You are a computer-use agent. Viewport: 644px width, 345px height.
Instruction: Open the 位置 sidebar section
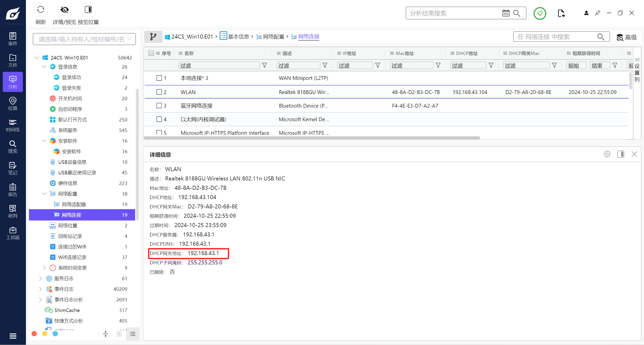[x=13, y=104]
